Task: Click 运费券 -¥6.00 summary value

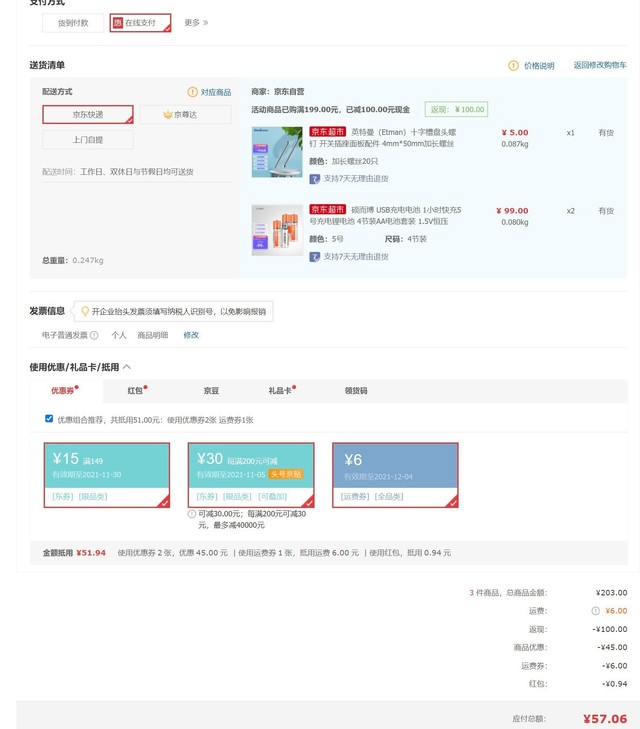Action: [x=614, y=666]
